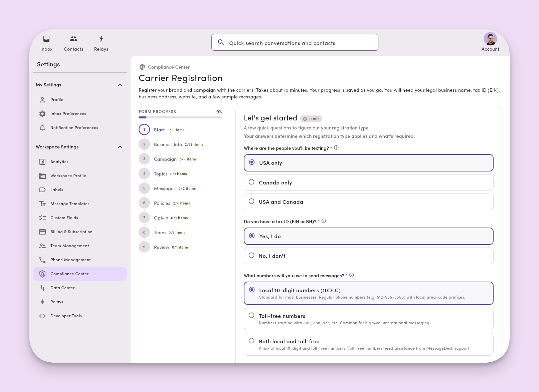Screen dimensions: 539x392
Task: Go to step 4 Topics
Action: tap(163, 174)
